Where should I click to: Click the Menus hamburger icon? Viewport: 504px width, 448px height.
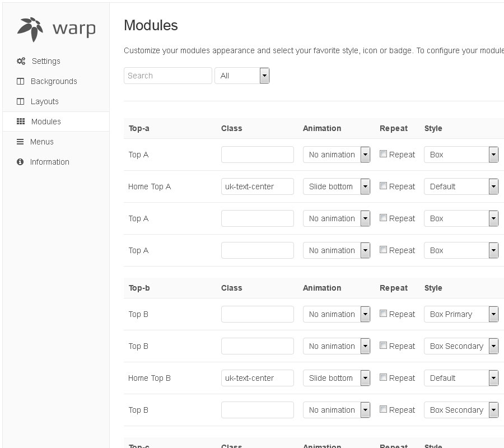[x=21, y=142]
